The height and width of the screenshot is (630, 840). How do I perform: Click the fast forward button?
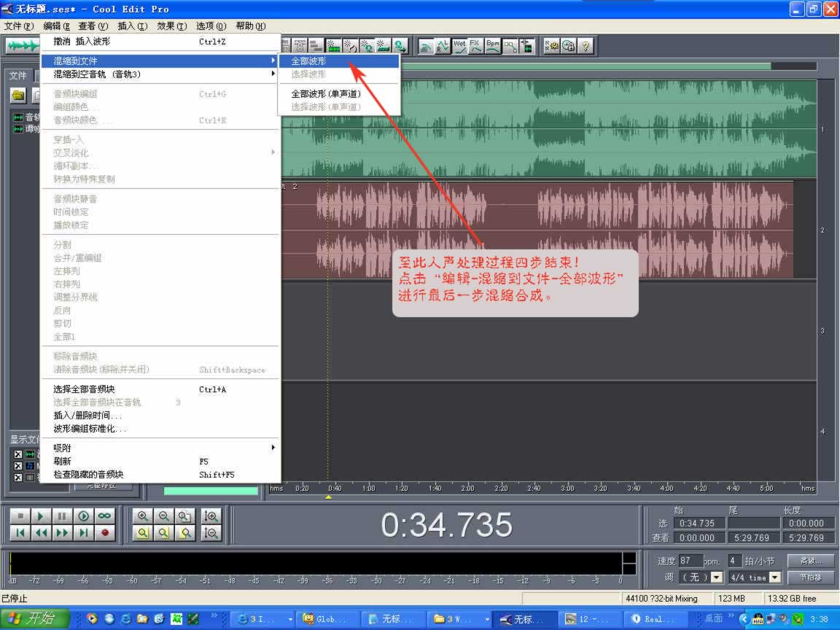[x=62, y=532]
